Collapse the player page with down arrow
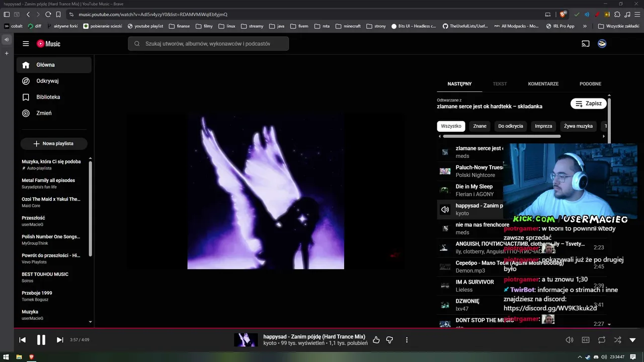Image resolution: width=644 pixels, height=362 pixels. click(x=633, y=340)
